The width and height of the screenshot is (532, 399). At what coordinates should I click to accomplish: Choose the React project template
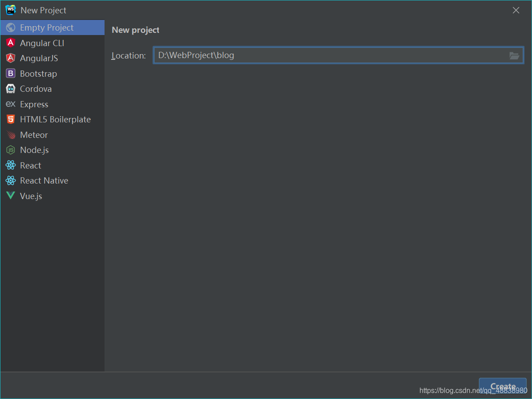pos(52,165)
